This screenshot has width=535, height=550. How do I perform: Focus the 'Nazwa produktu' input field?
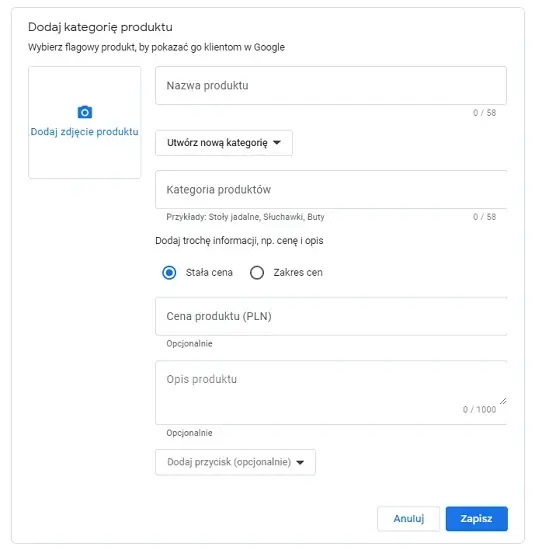click(331, 86)
